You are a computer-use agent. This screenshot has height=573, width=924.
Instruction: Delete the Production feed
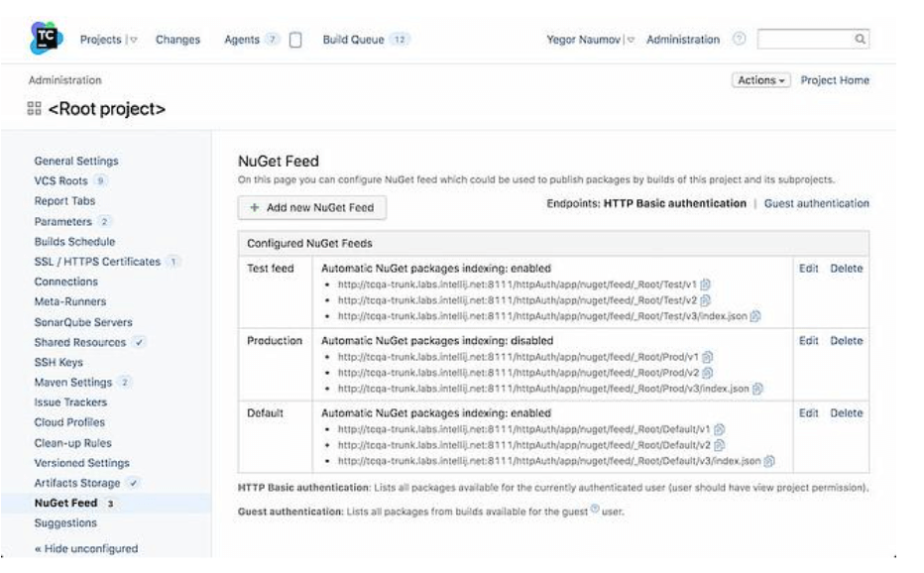(x=847, y=341)
